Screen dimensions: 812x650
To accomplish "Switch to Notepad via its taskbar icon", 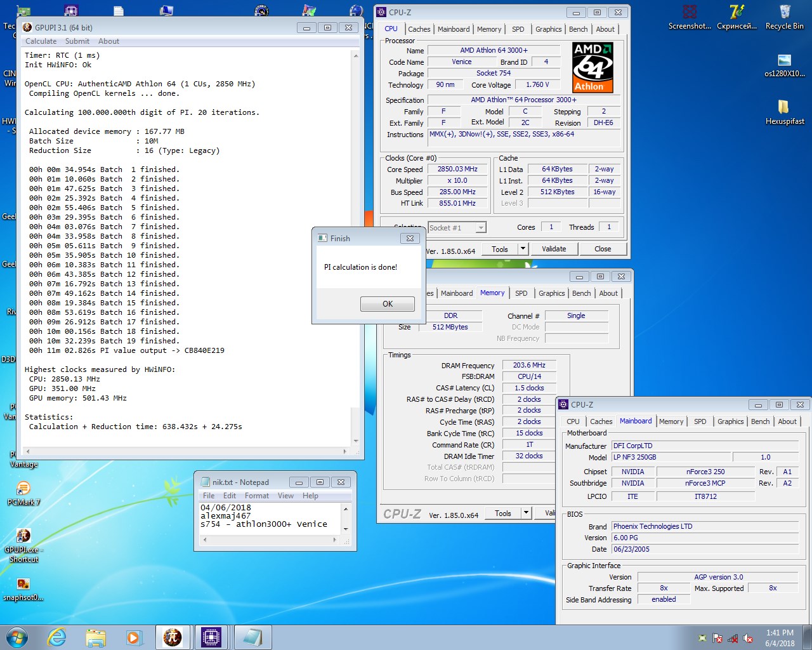I will pyautogui.click(x=252, y=637).
